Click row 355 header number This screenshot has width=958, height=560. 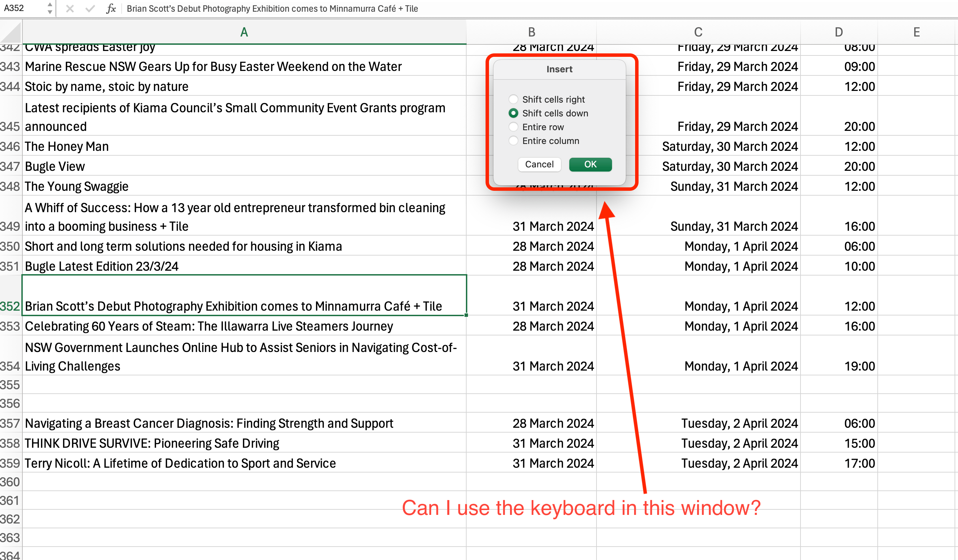(x=10, y=384)
